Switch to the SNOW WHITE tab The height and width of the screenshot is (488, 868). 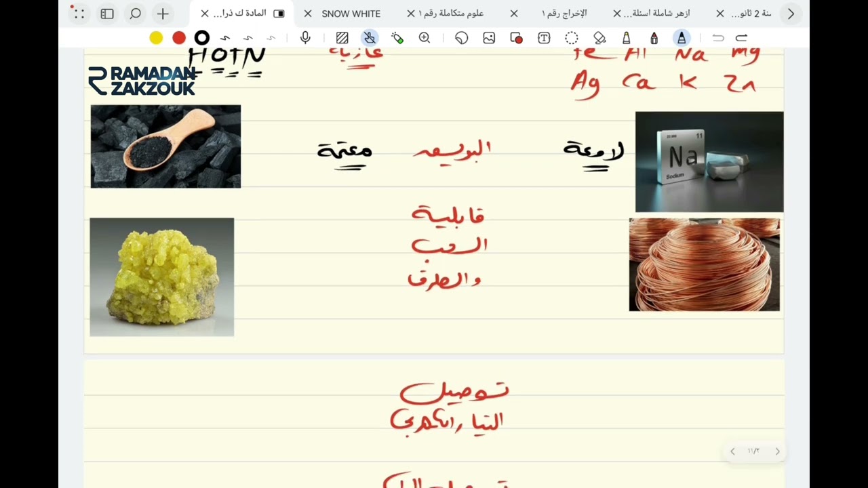click(351, 14)
